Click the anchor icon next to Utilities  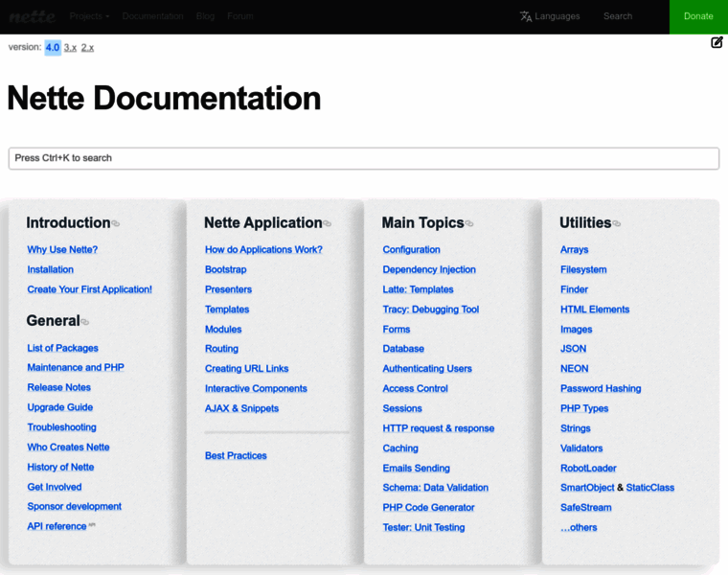[x=617, y=224]
